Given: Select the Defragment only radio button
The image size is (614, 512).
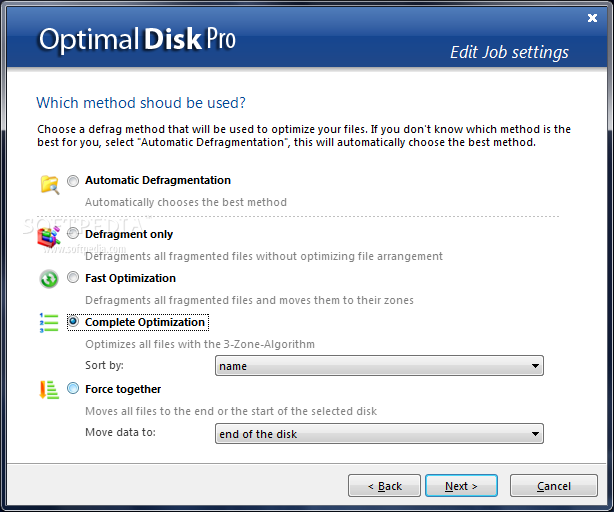Looking at the screenshot, I should [73, 233].
